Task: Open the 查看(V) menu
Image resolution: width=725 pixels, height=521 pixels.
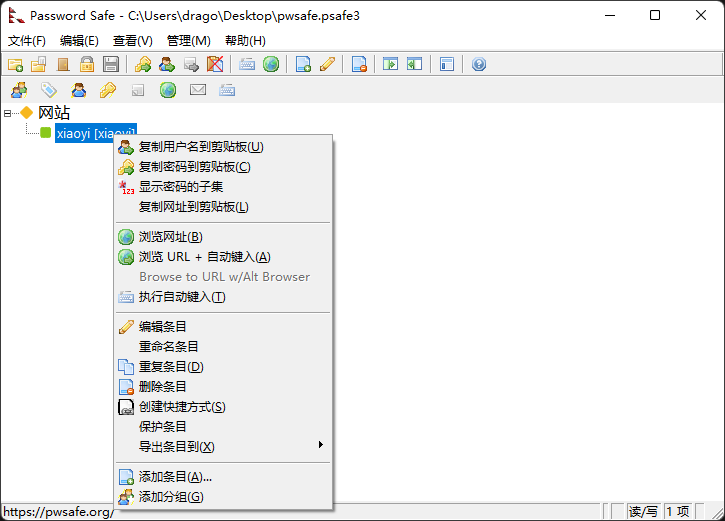Action: pos(133,41)
